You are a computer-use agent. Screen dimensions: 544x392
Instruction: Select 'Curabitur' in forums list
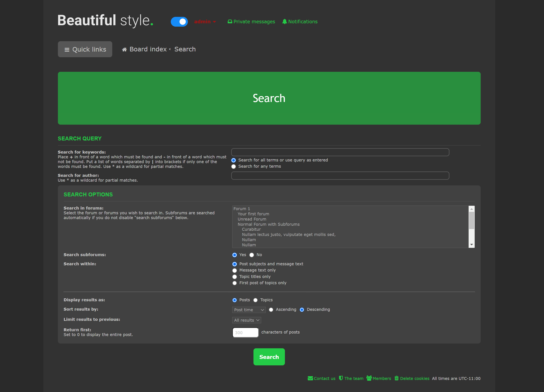tap(350, 229)
